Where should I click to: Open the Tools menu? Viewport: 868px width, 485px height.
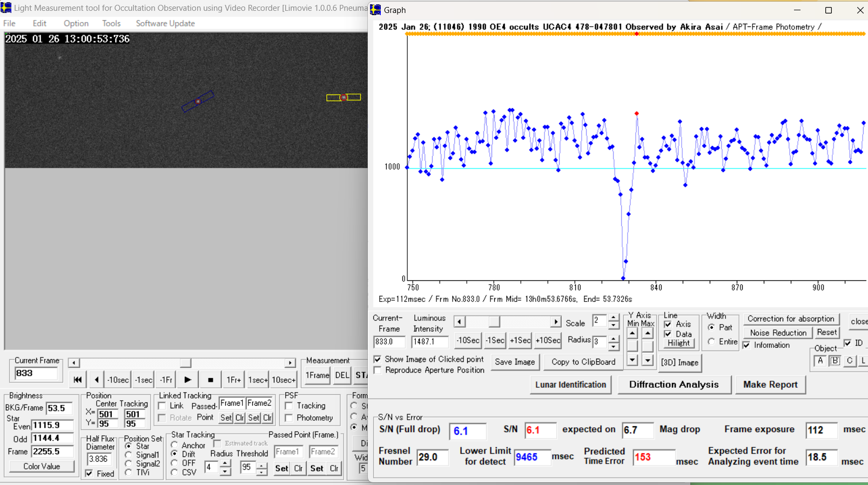point(111,23)
